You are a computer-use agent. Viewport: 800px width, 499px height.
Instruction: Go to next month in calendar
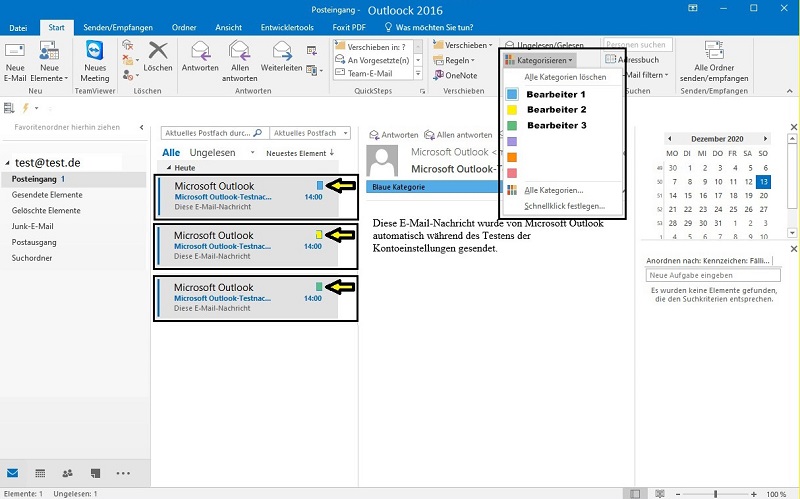765,138
